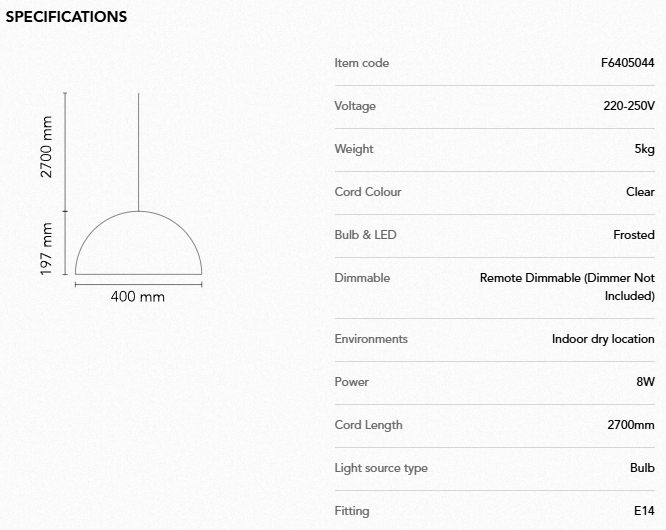Image resolution: width=666 pixels, height=530 pixels.
Task: Select the 400 mm width dimension label
Action: [138, 297]
